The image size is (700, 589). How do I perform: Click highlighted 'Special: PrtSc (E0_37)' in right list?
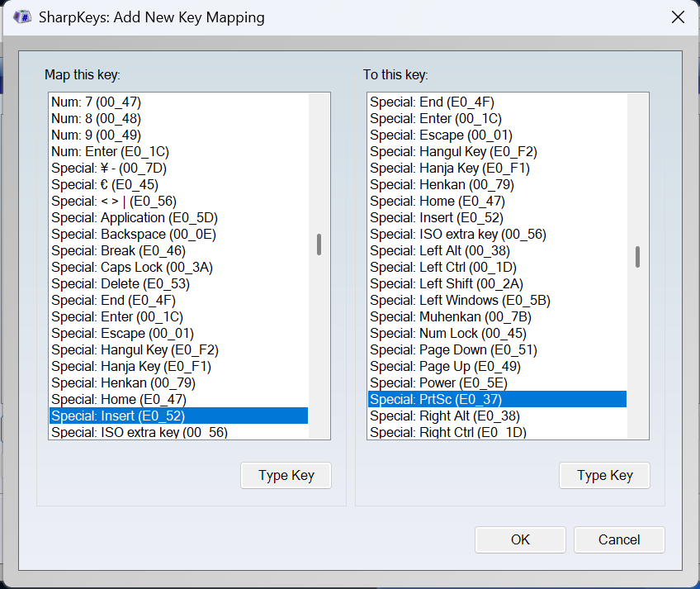tap(497, 399)
